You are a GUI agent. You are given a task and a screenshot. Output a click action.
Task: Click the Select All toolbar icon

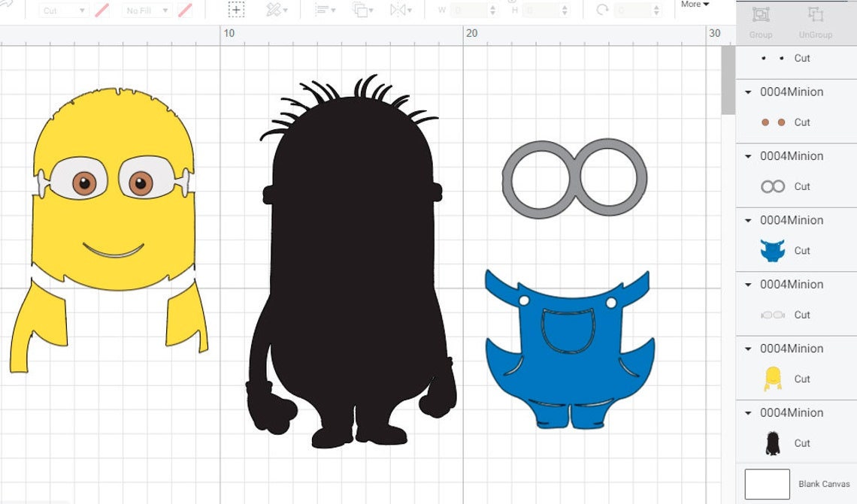236,10
